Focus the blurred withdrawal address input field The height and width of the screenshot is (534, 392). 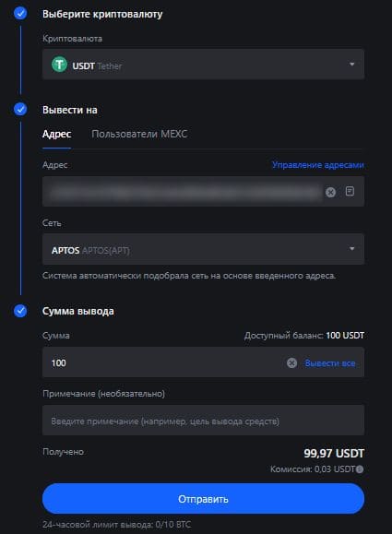pyautogui.click(x=184, y=192)
